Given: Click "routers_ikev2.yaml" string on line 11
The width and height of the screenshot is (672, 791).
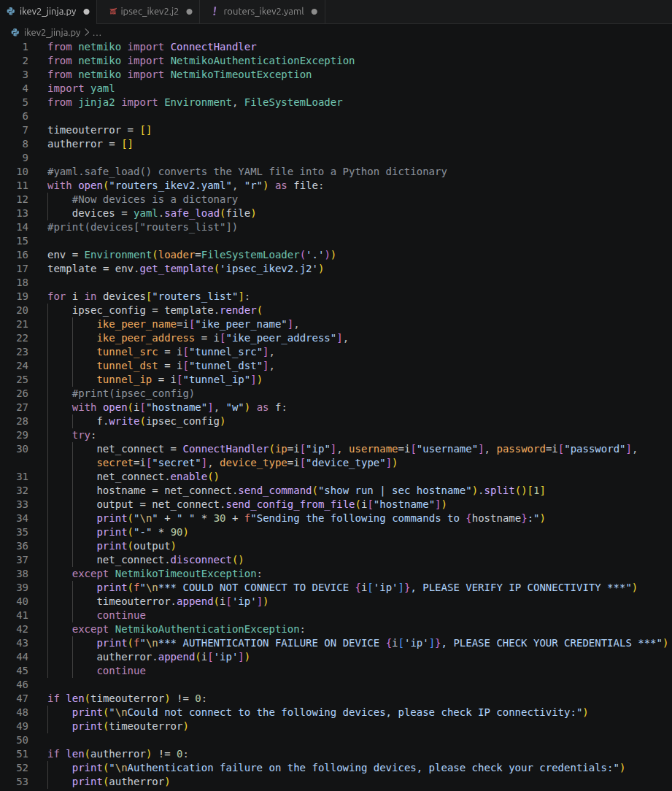Looking at the screenshot, I should click(x=171, y=185).
